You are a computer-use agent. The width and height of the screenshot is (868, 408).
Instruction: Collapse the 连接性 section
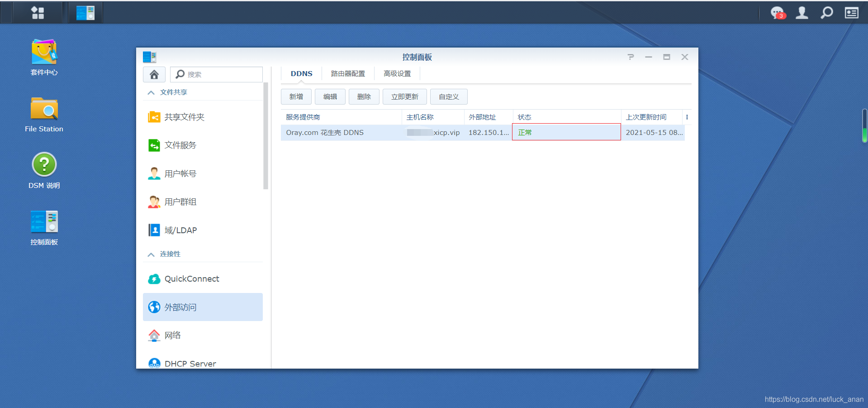click(151, 254)
